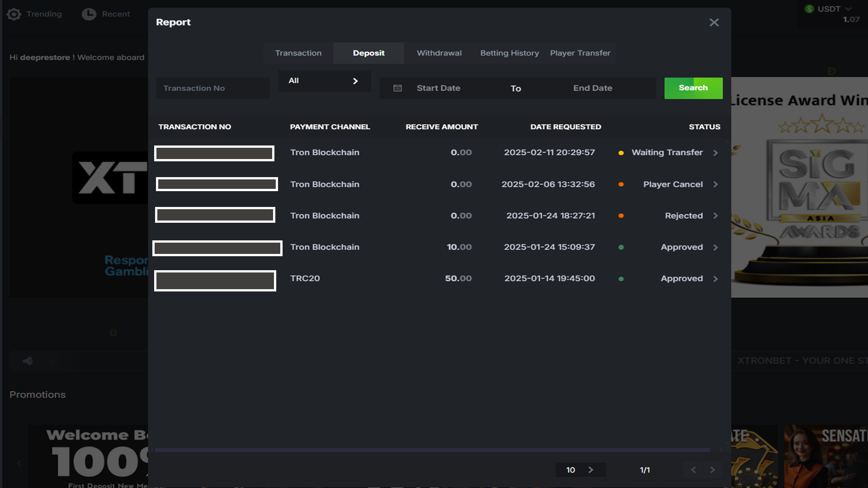Image resolution: width=868 pixels, height=488 pixels.
Task: Click the calendar icon beside Start Date
Action: tap(397, 88)
